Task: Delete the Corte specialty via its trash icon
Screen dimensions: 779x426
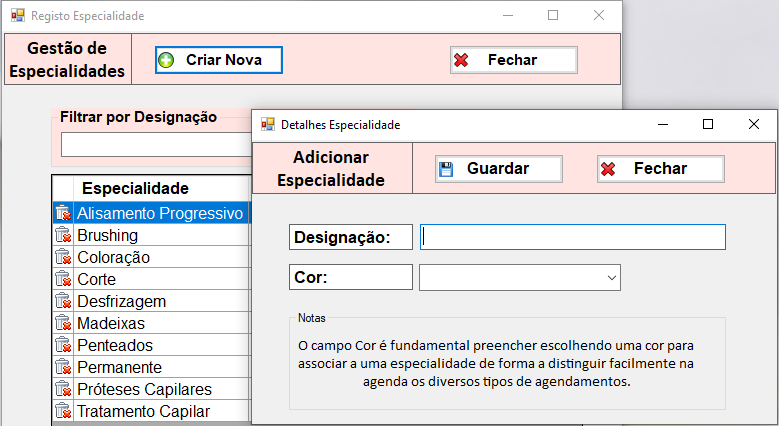Action: 63,279
